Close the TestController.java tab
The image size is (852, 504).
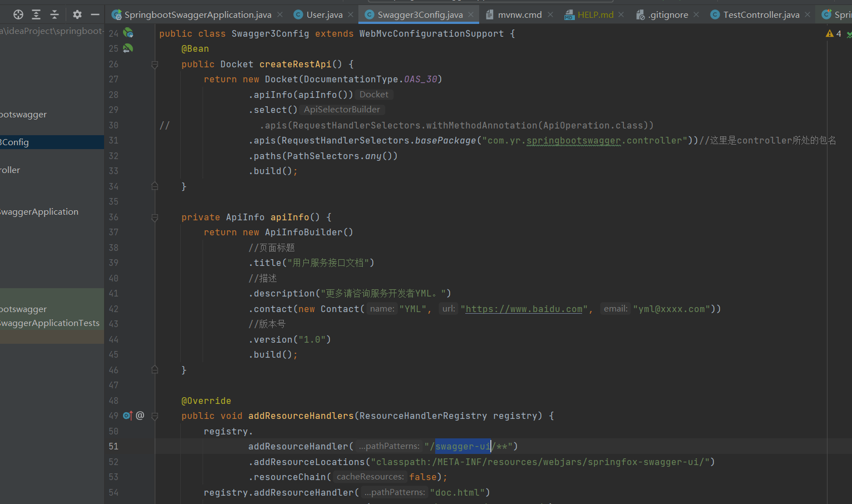(807, 14)
